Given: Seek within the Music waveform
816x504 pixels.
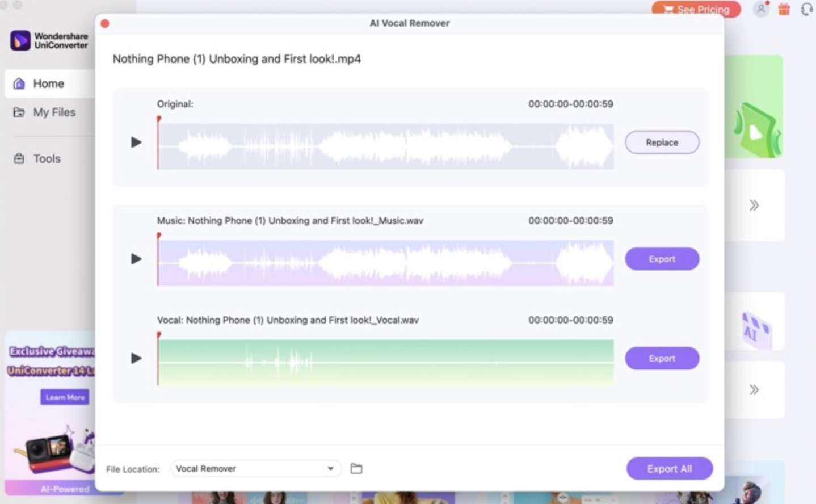Looking at the screenshot, I should [386, 263].
